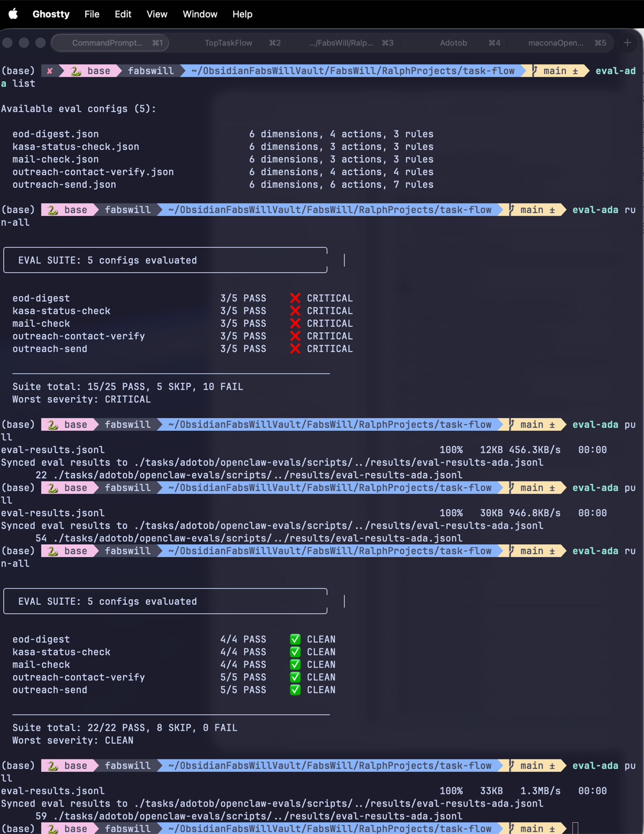Click the CRITICAL red X beside eod-digest
Viewport: 644px width, 834px height.
(295, 298)
